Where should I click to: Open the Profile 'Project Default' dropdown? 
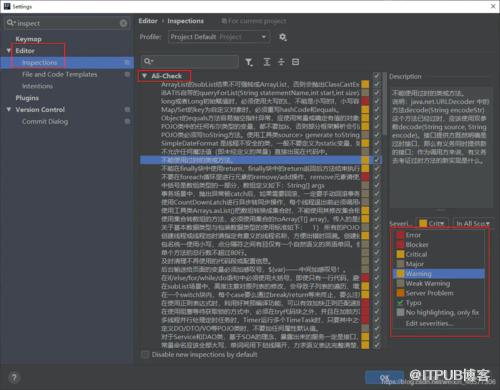(219, 37)
